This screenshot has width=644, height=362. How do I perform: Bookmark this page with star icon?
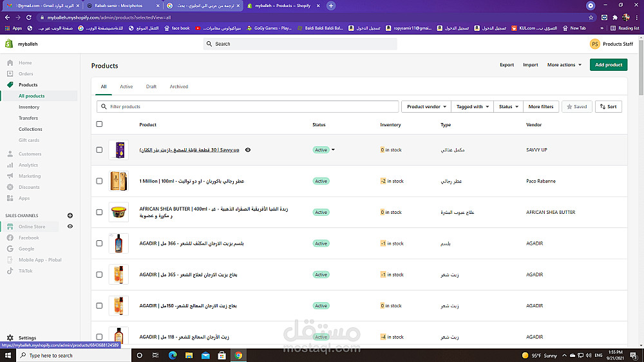[591, 17]
